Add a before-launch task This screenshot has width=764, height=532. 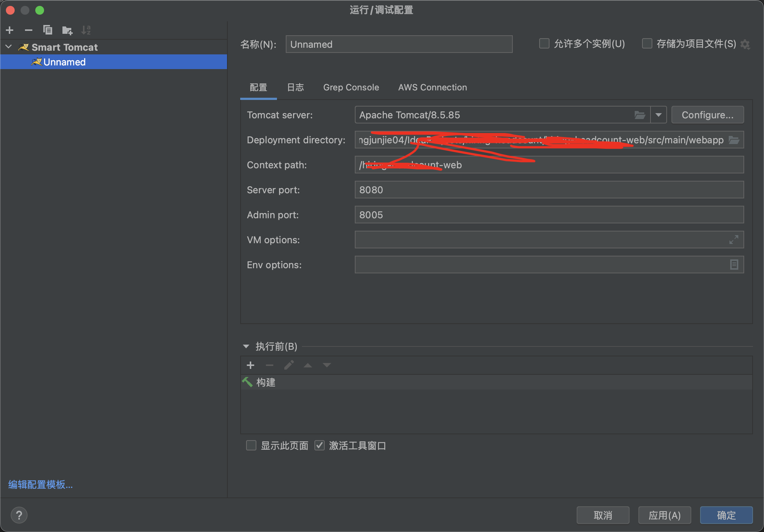point(251,365)
